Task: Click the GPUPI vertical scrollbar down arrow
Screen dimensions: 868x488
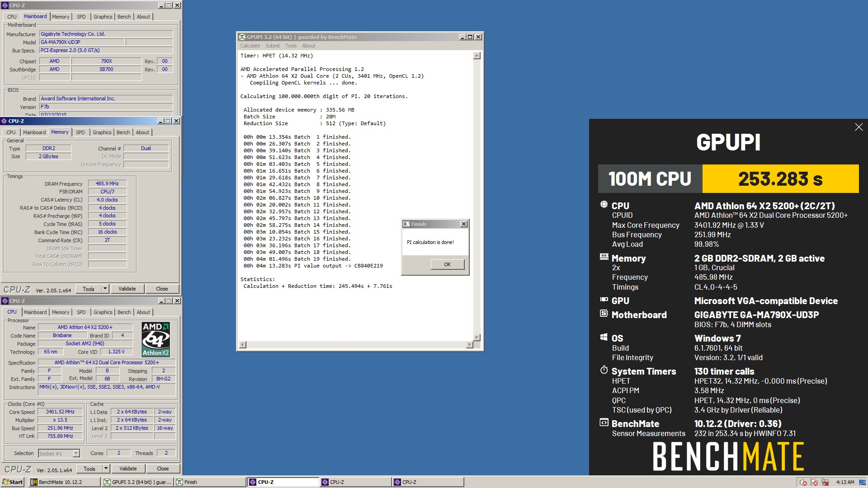Action: coord(476,337)
